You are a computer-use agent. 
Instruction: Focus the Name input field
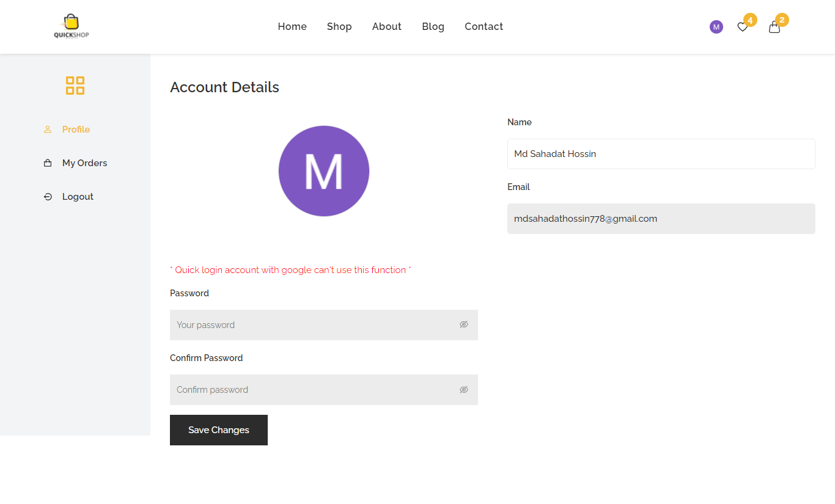pyautogui.click(x=661, y=154)
